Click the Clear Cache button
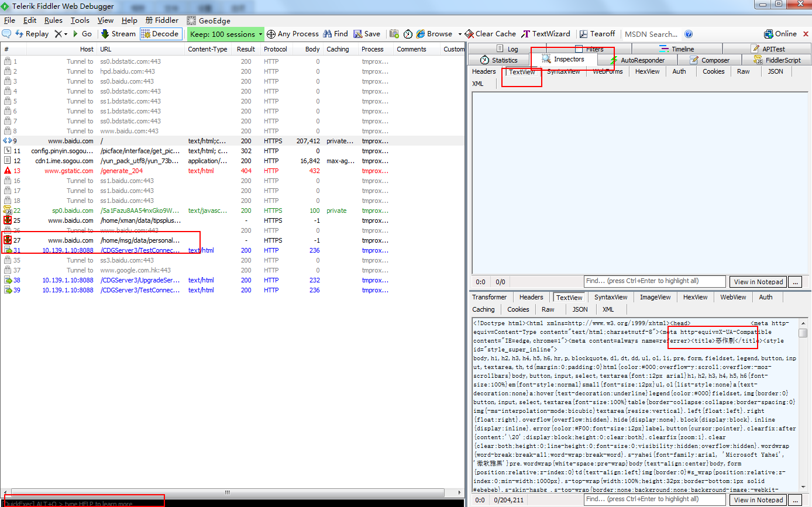This screenshot has height=507, width=812. (490, 34)
